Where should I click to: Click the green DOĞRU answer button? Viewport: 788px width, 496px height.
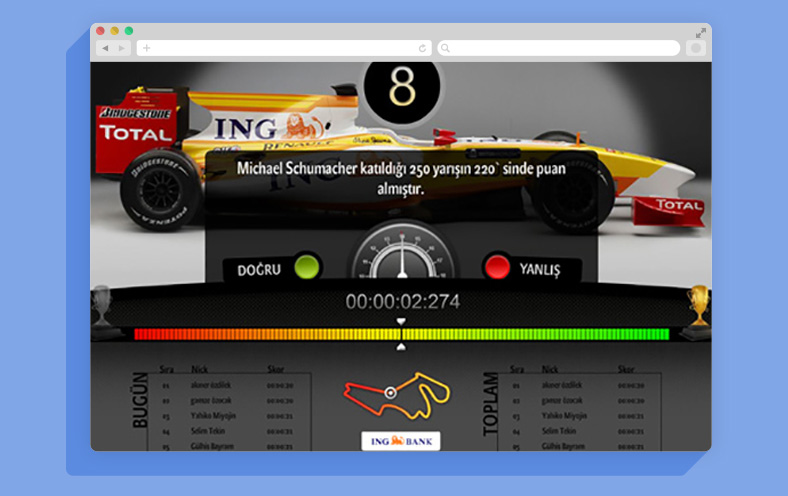click(305, 268)
